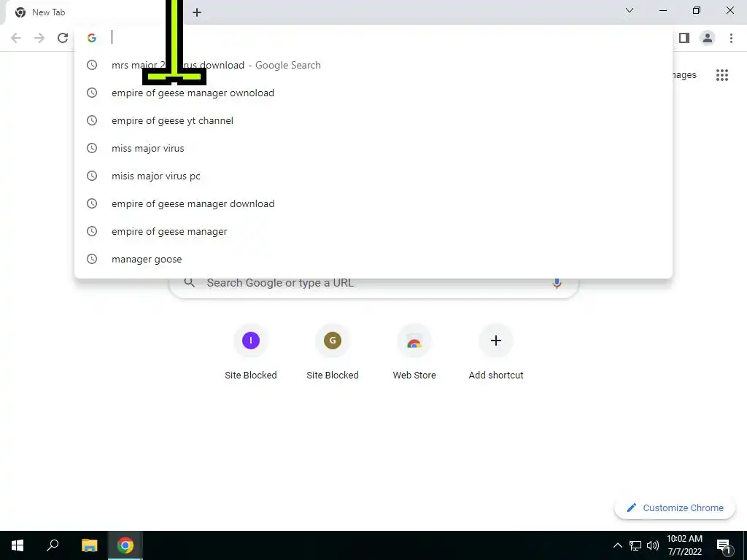Show hidden system tray icons
Viewport: 747px width, 560px height.
pos(617,545)
